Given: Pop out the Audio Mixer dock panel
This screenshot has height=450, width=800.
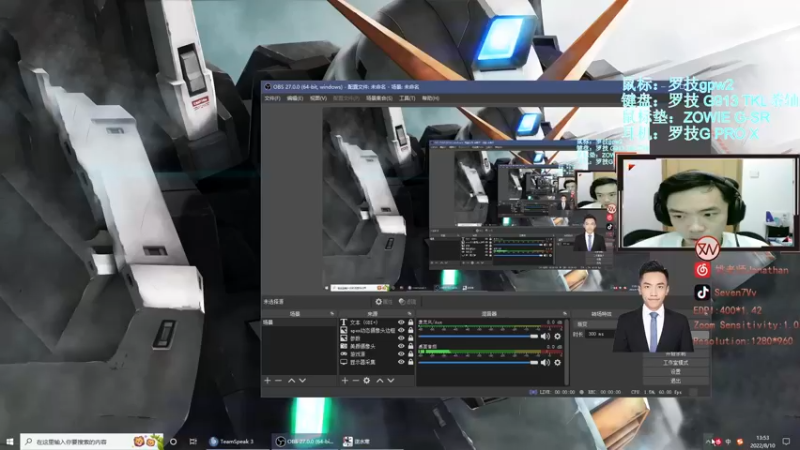Looking at the screenshot, I should pyautogui.click(x=564, y=314).
